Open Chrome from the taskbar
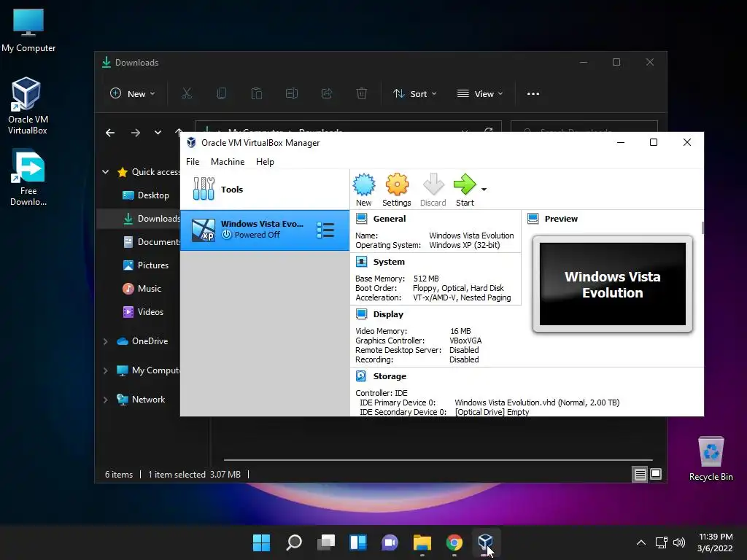747x560 pixels. point(454,542)
